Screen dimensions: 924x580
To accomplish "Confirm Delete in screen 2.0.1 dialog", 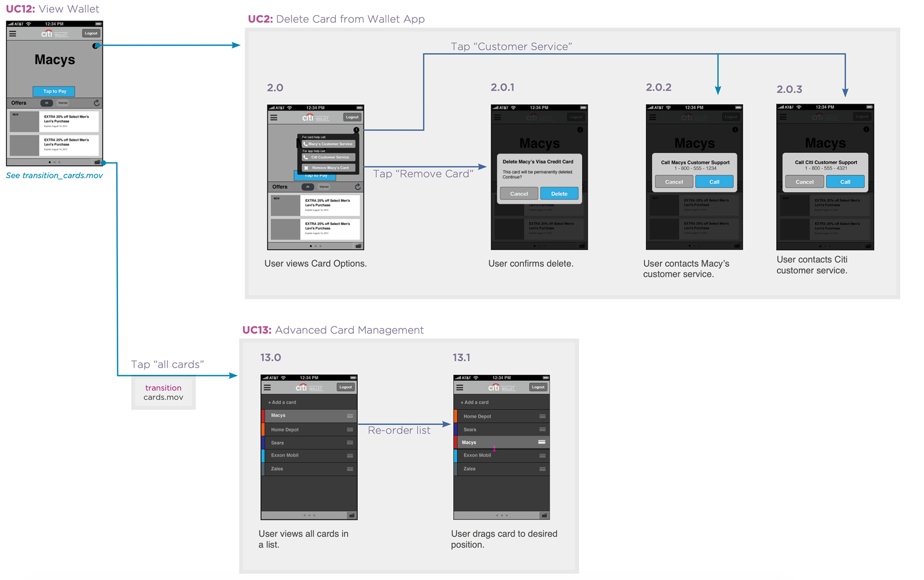I will coord(559,193).
